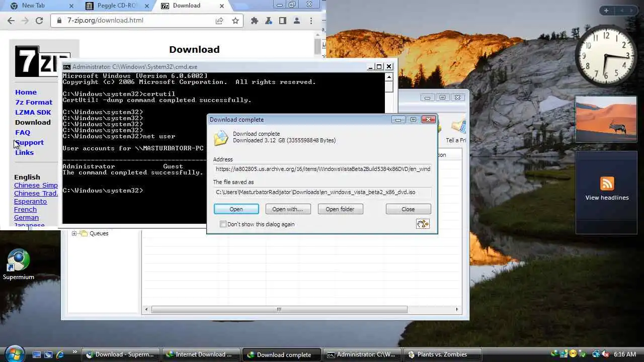644x362 pixels.
Task: Switch to the Peggle CD-ROM tab
Action: (117, 6)
